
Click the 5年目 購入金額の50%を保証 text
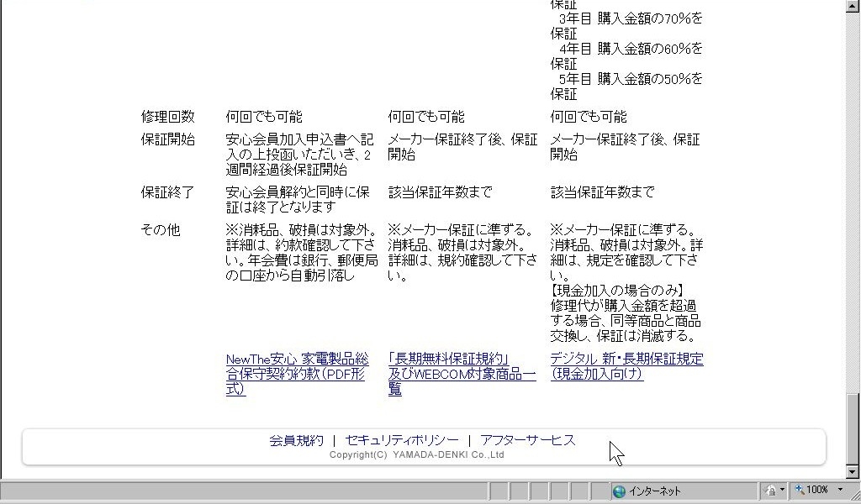tap(626, 87)
